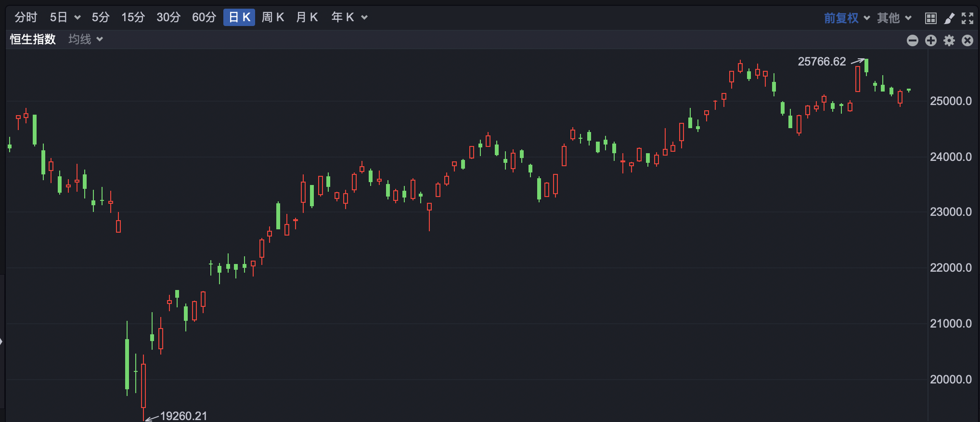Viewport: 980px width, 422px height.
Task: Switch to the 月K monthly chart
Action: [307, 17]
